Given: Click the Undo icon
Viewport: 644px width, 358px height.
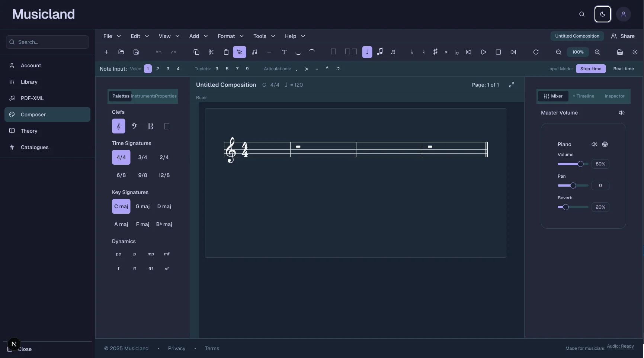Looking at the screenshot, I should [158, 52].
